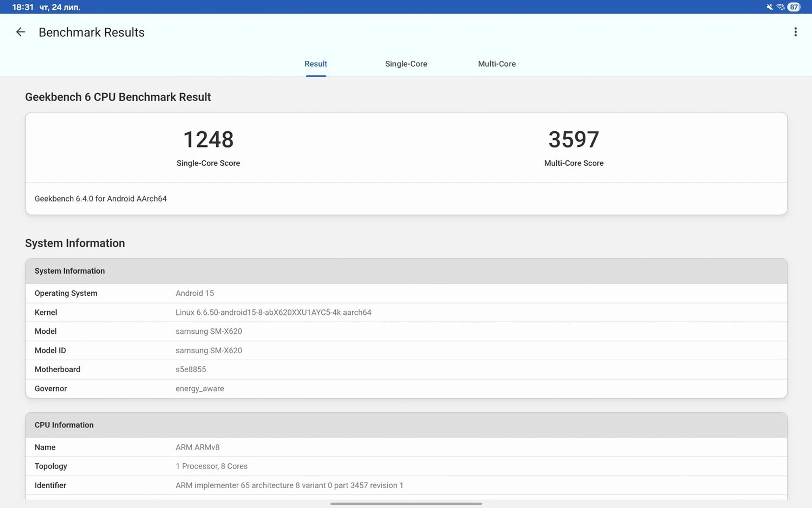
Task: Tap the Single-Core Score label
Action: 208,163
